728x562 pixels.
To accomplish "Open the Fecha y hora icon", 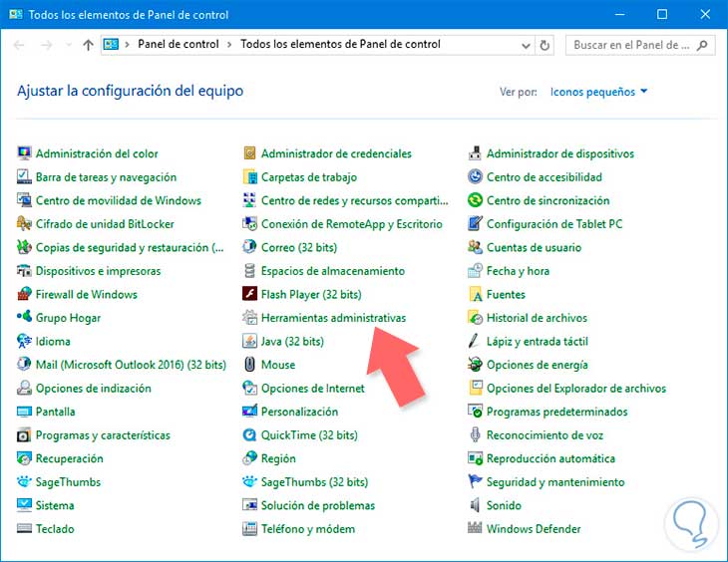I will (475, 271).
